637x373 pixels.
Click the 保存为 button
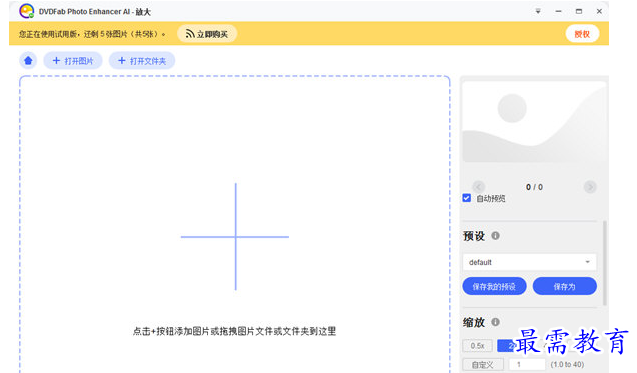(565, 286)
